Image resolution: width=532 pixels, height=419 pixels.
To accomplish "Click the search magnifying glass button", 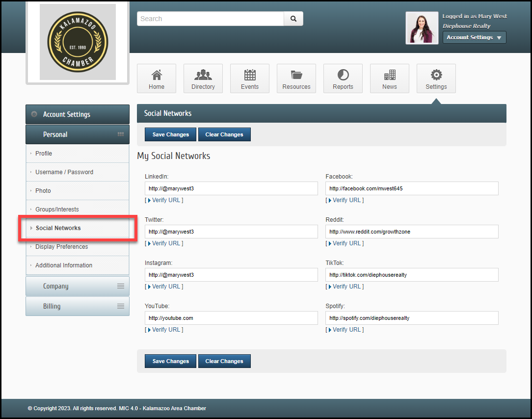I will pyautogui.click(x=293, y=19).
